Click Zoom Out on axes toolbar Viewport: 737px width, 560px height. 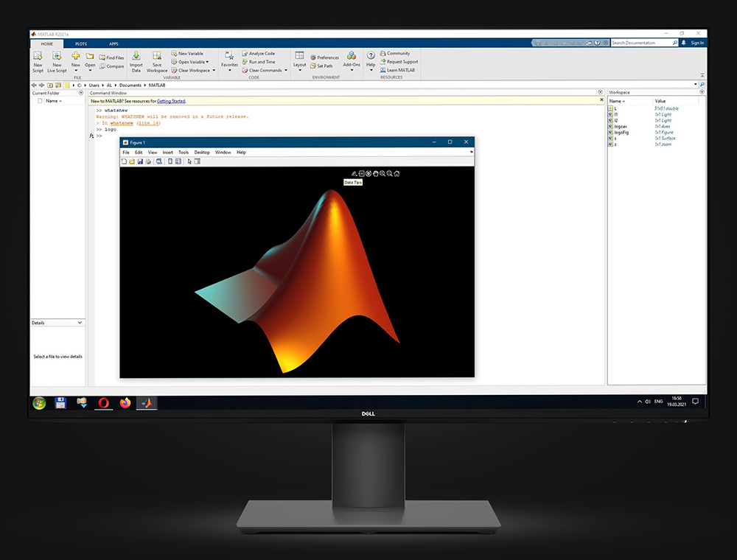pyautogui.click(x=390, y=173)
